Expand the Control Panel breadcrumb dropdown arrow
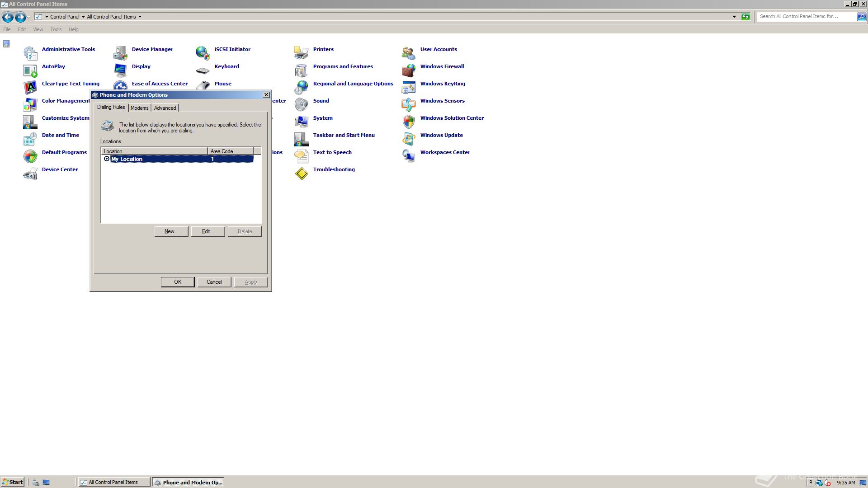This screenshot has width=868, height=488. [x=83, y=17]
